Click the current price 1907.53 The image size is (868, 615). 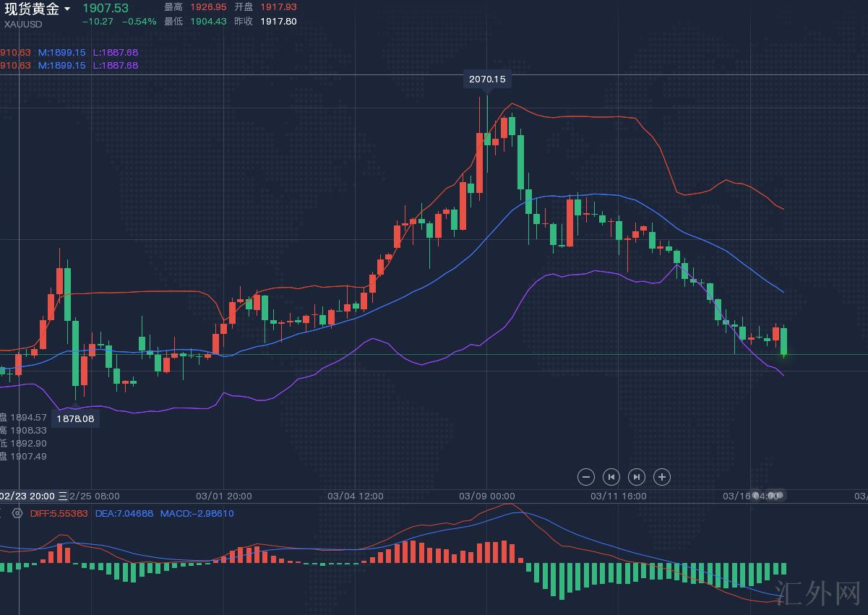pyautogui.click(x=106, y=8)
